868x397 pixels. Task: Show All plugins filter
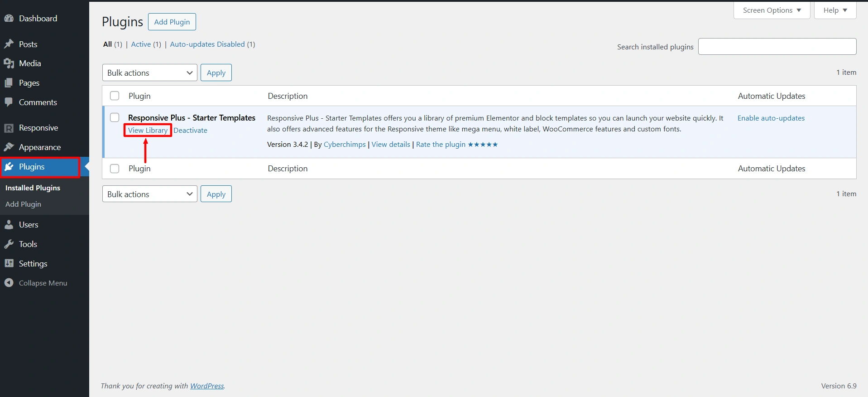(x=107, y=44)
